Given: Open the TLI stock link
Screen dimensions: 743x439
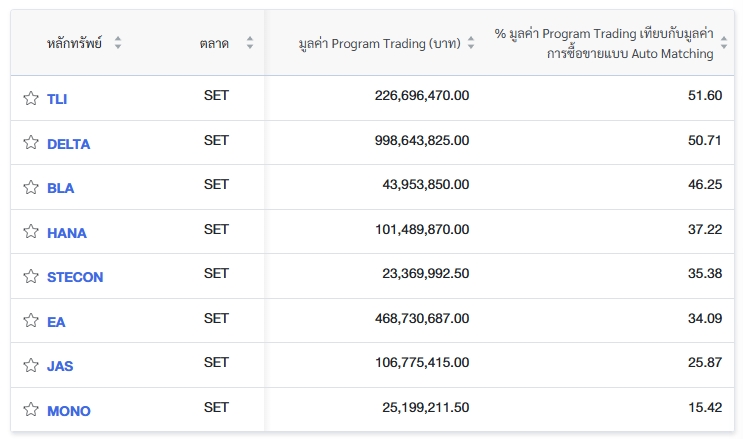Looking at the screenshot, I should coord(57,99).
